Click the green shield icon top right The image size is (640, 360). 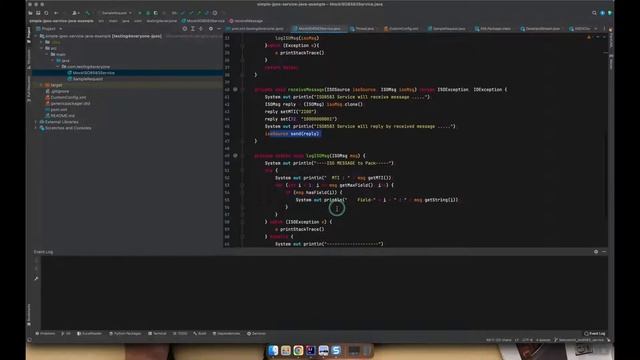(x=610, y=13)
